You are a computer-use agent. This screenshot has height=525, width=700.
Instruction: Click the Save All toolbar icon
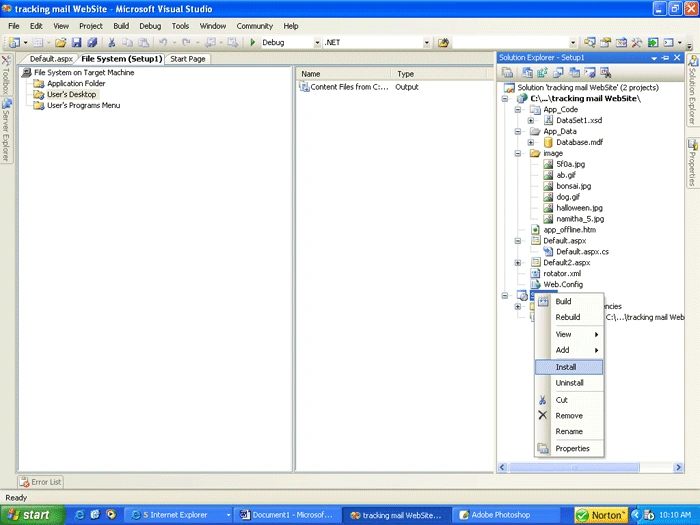click(92, 42)
